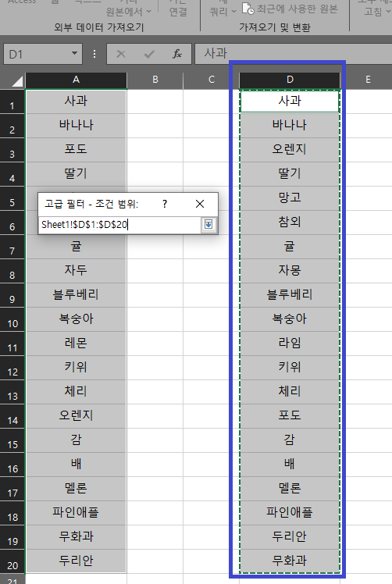Image resolution: width=392 pixels, height=584 pixels.
Task: Select cell D6 containing 참외
Action: pyautogui.click(x=290, y=223)
